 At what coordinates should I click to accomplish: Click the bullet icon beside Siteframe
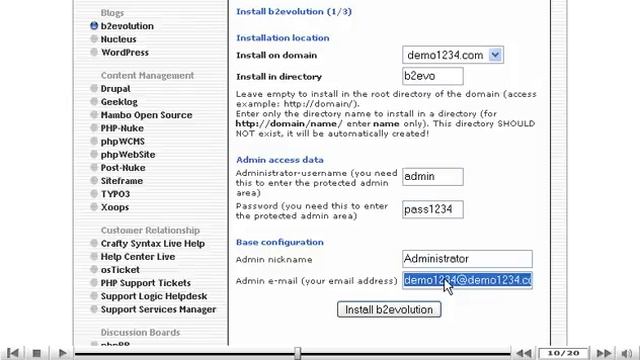coord(94,180)
